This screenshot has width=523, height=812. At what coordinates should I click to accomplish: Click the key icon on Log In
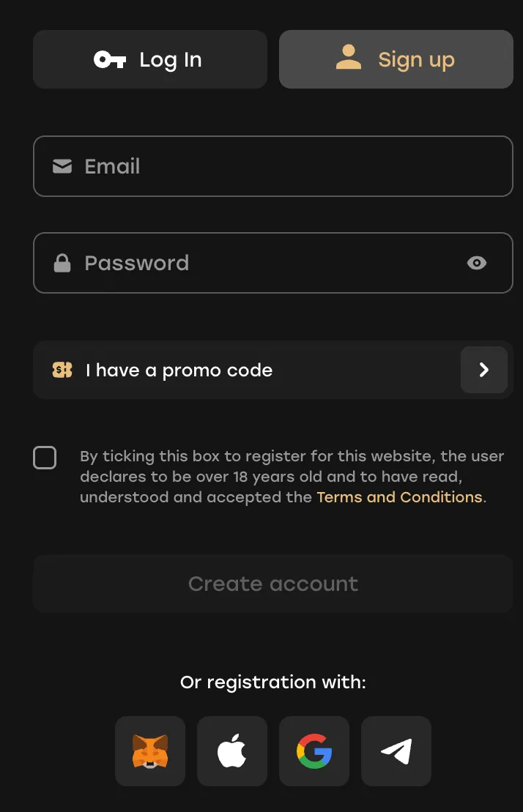(x=110, y=60)
